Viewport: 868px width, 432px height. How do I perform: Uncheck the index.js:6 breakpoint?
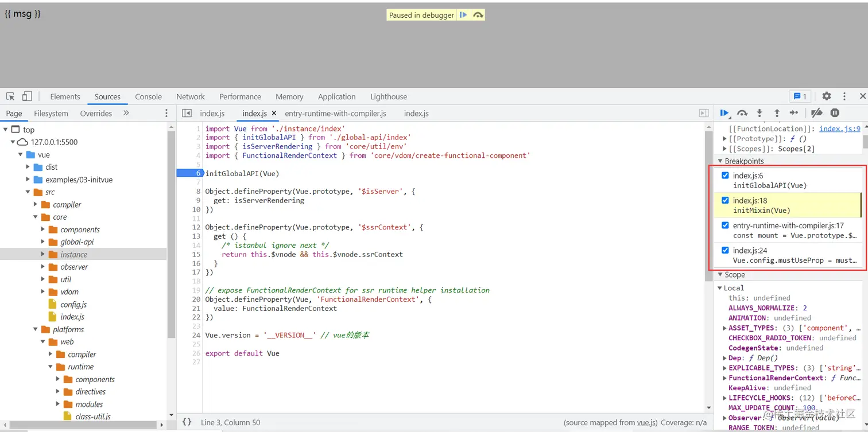click(725, 176)
